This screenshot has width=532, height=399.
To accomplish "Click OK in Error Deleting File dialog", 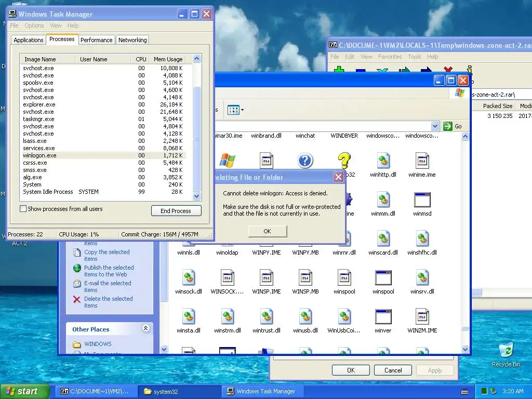I will 268,231.
